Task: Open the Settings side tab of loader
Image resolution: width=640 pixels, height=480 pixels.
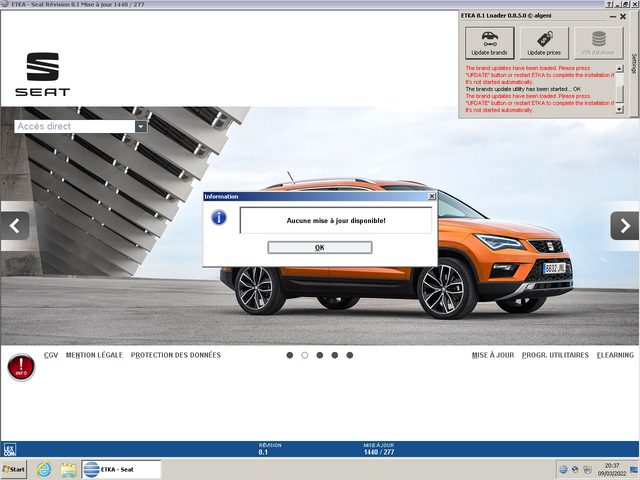Action: [634, 64]
